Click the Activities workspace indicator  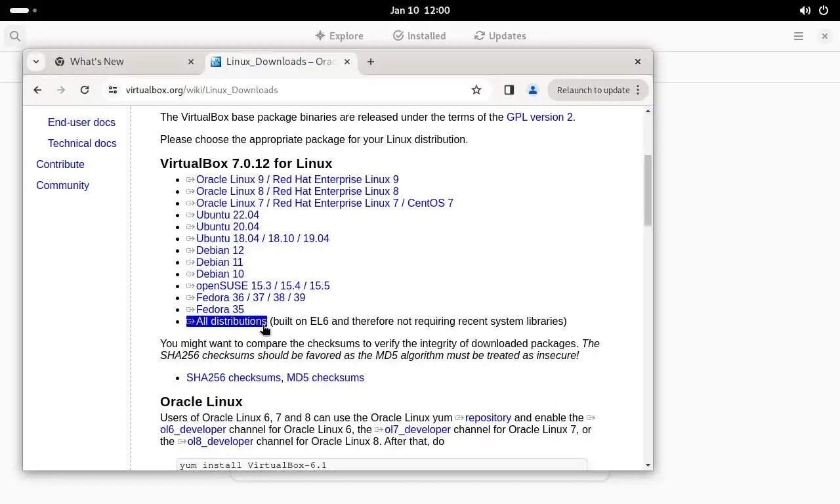[24, 10]
